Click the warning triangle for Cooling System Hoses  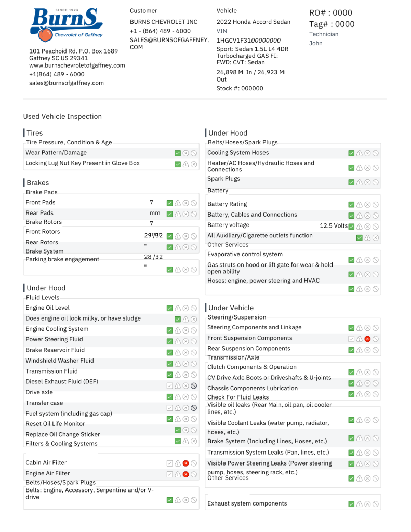pyautogui.click(x=360, y=153)
